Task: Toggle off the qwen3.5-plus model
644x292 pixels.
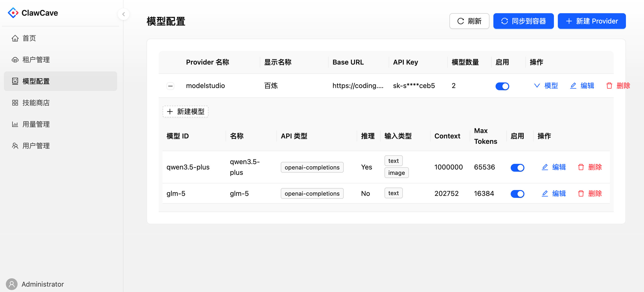Action: (518, 168)
